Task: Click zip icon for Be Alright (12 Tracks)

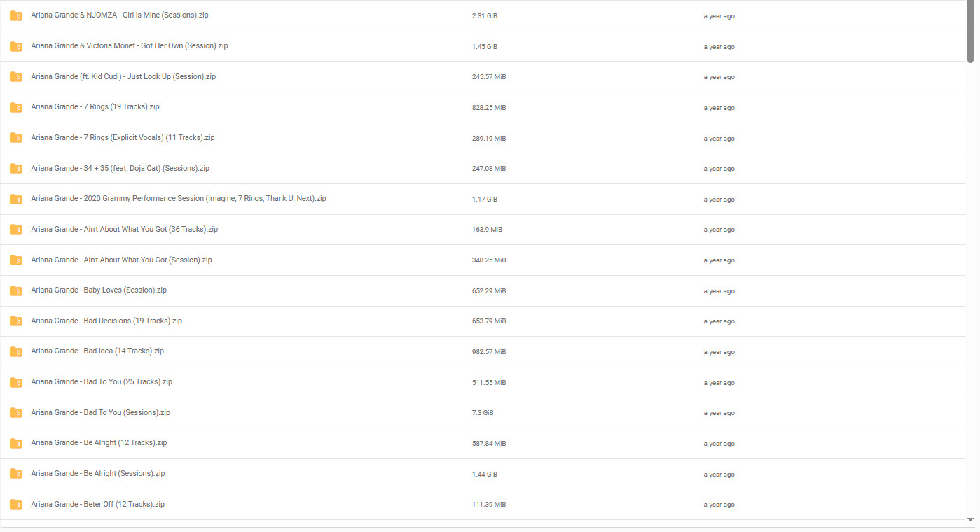Action: click(x=15, y=443)
